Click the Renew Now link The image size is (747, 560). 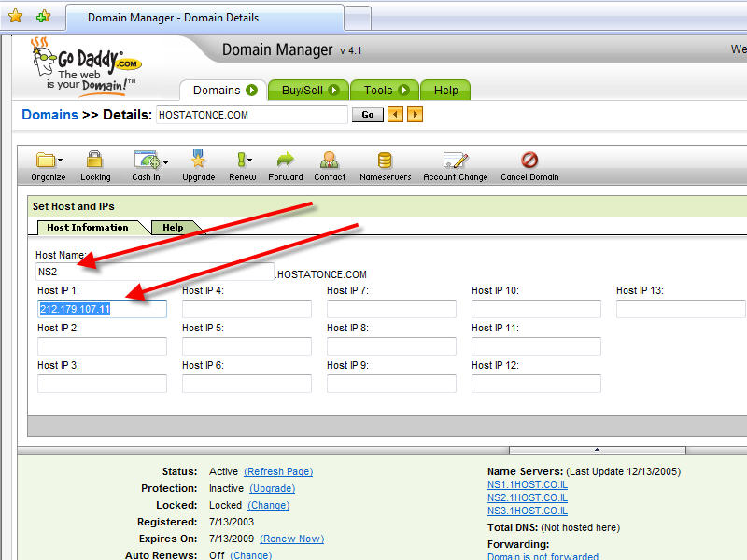pos(291,539)
